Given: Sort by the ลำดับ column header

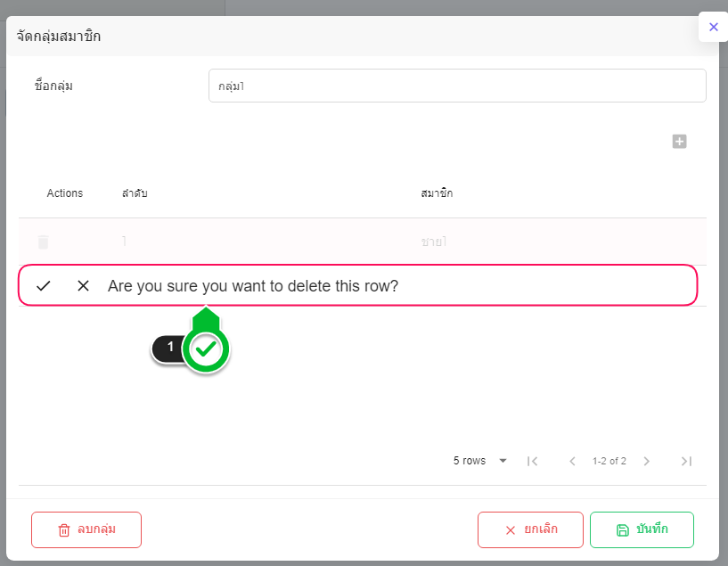Looking at the screenshot, I should coord(135,193).
